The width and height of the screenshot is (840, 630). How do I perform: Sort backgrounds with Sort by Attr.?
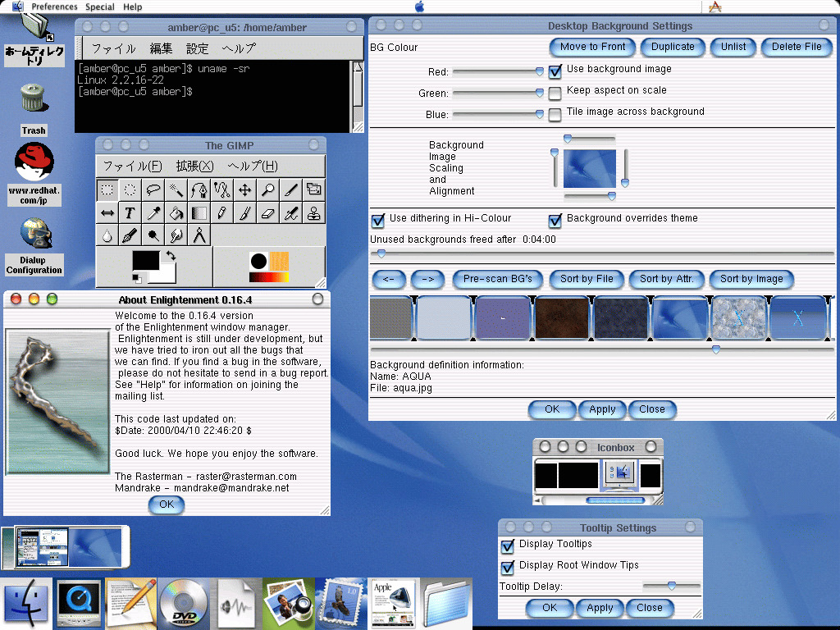(666, 279)
